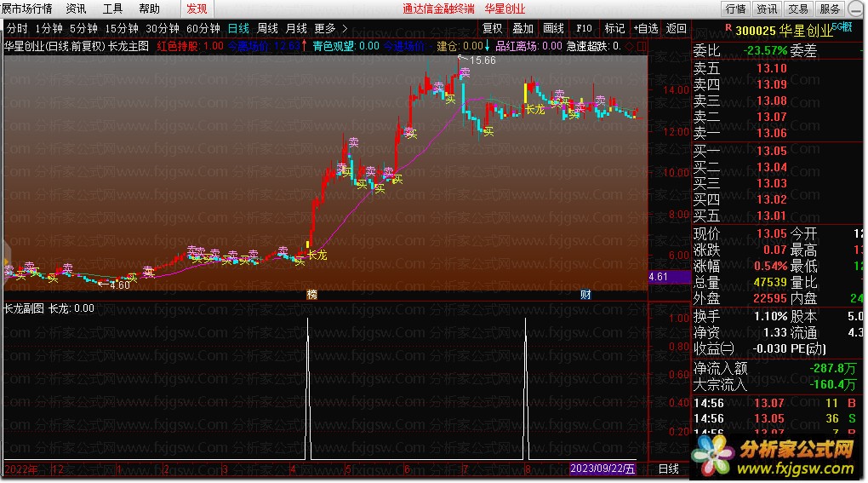Click the 2022年 label on date axis
The height and width of the screenshot is (483, 868).
[21, 469]
